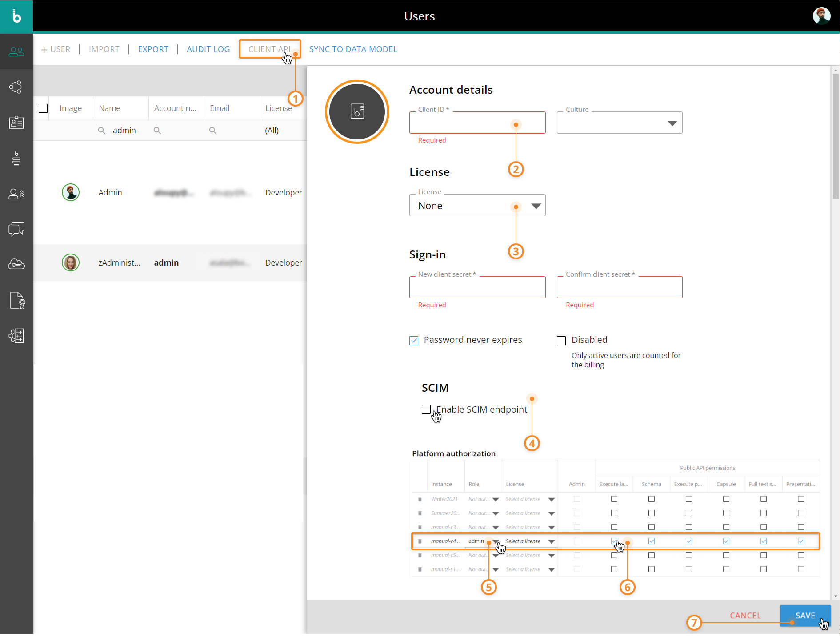Click the zAdministrator user's avatar image
Image resolution: width=840 pixels, height=636 pixels.
click(71, 262)
